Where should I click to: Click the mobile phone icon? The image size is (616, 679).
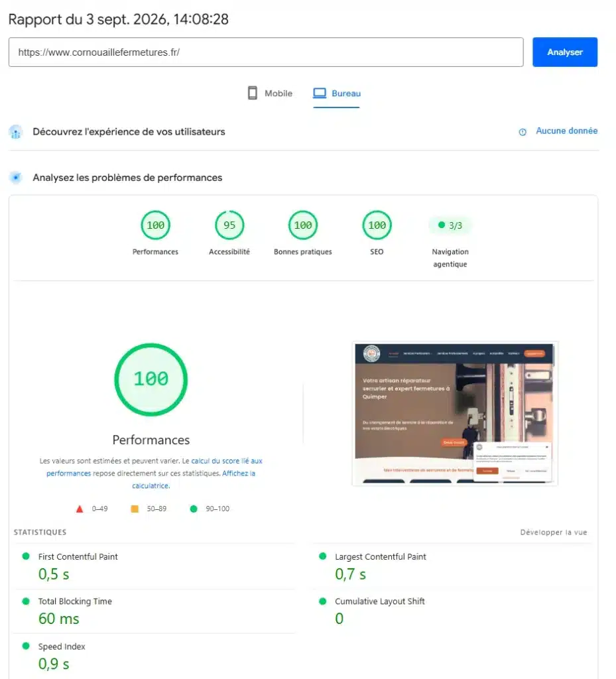[x=253, y=93]
